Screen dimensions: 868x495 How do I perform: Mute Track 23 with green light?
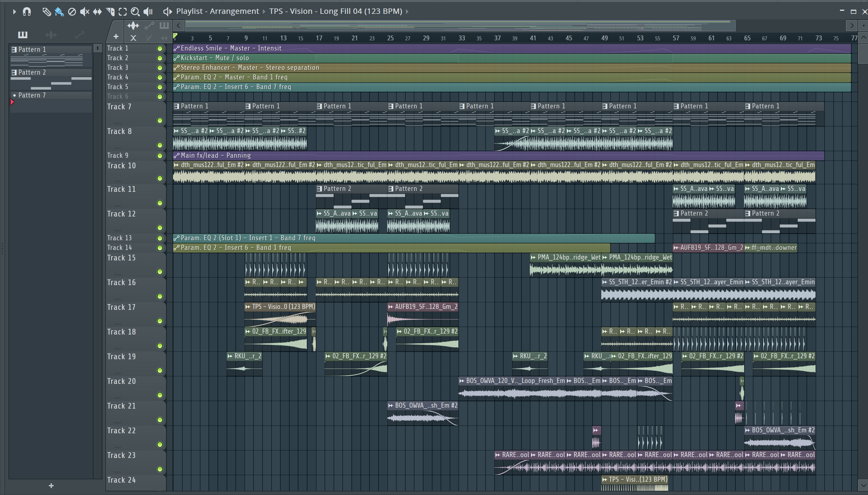point(159,469)
